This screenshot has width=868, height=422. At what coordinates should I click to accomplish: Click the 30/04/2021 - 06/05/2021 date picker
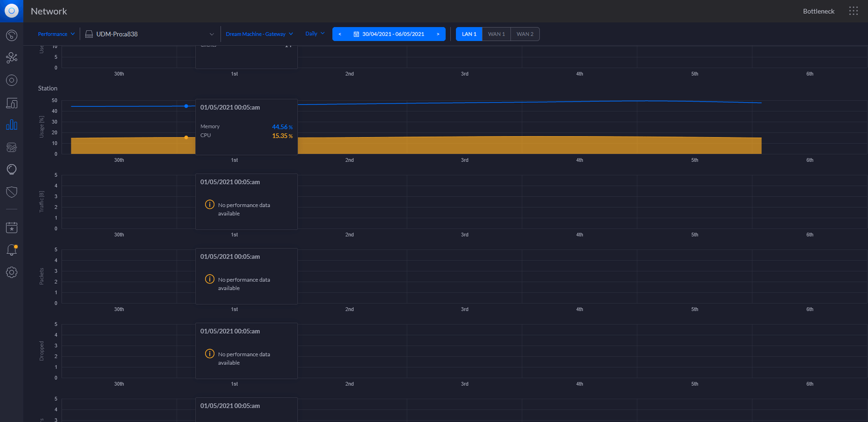pyautogui.click(x=389, y=34)
